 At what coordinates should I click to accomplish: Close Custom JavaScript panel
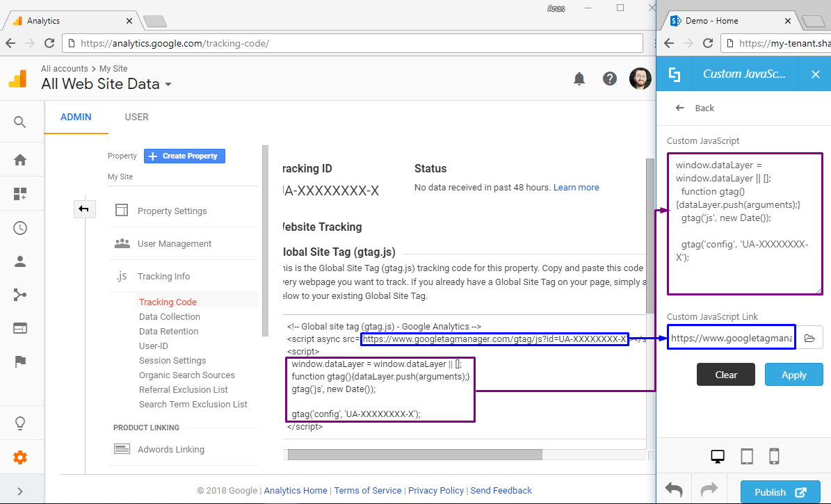[x=816, y=74]
